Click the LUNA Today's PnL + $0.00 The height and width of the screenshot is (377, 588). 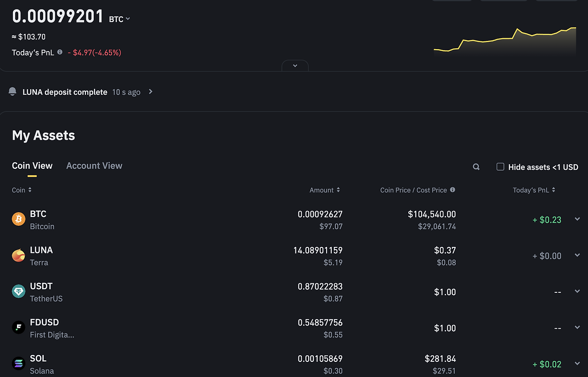click(x=547, y=256)
